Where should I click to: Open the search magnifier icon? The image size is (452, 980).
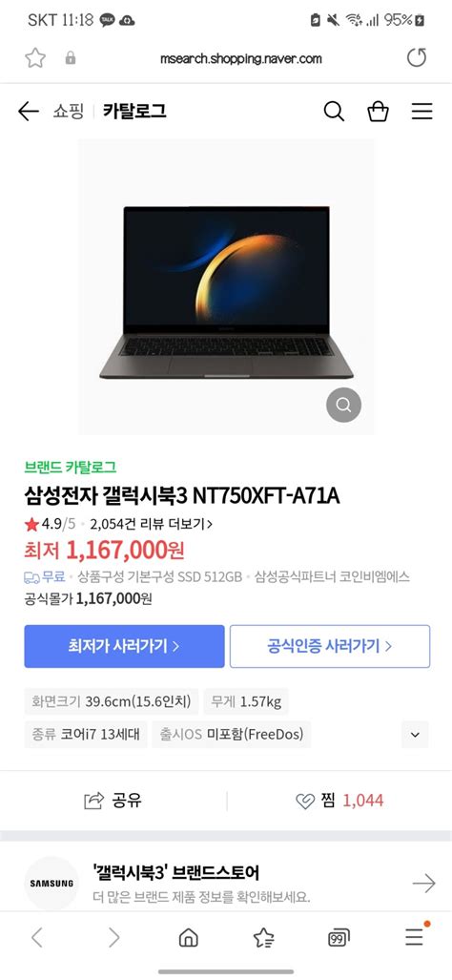tap(334, 112)
